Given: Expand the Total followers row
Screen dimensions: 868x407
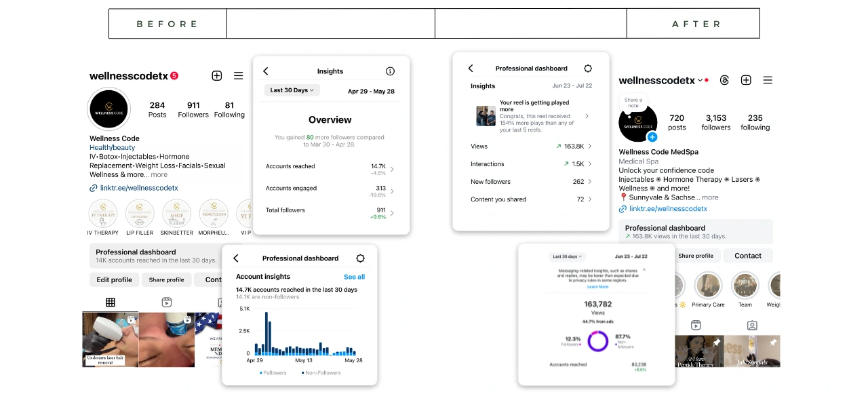Looking at the screenshot, I should click(x=330, y=212).
